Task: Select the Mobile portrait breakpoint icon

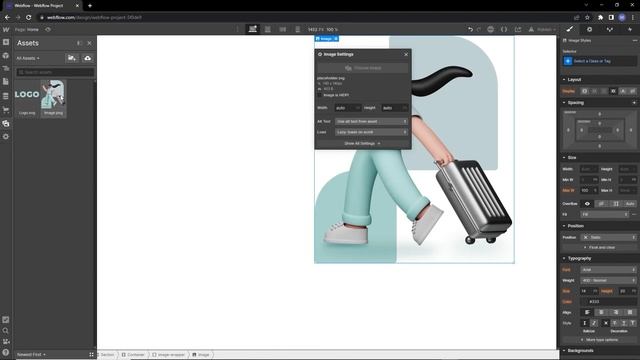Action: (298, 29)
